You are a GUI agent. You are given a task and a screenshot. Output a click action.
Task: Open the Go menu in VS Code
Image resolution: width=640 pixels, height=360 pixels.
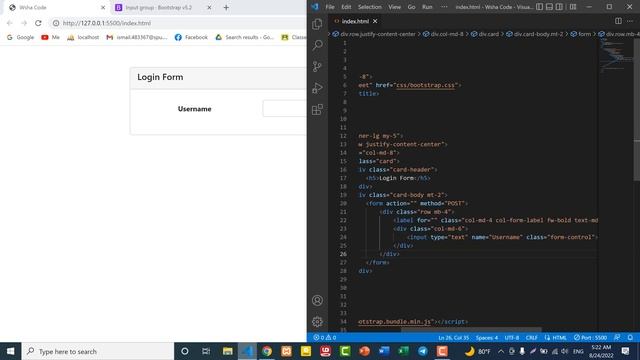pyautogui.click(x=411, y=7)
